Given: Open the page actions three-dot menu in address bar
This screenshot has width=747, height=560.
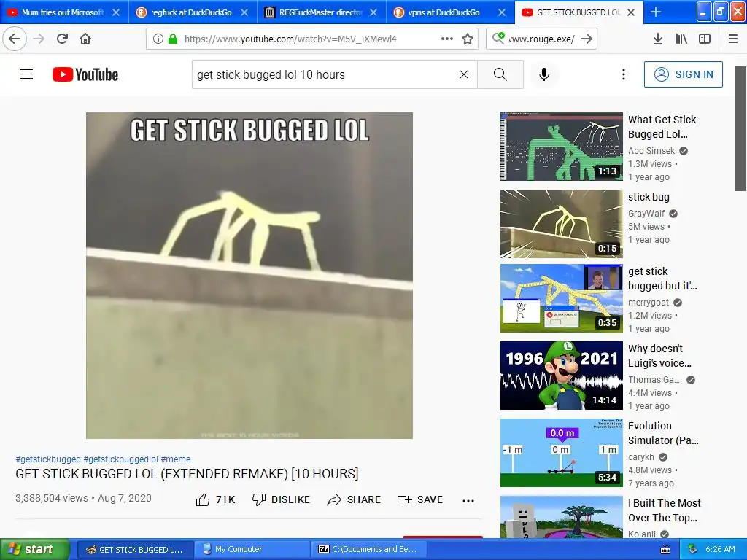Looking at the screenshot, I should point(447,39).
